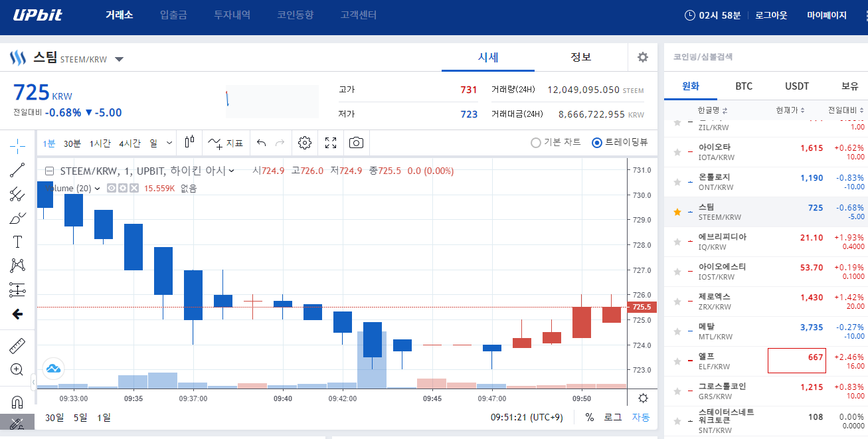Select the 트레이딩뷰 radio button

[596, 142]
